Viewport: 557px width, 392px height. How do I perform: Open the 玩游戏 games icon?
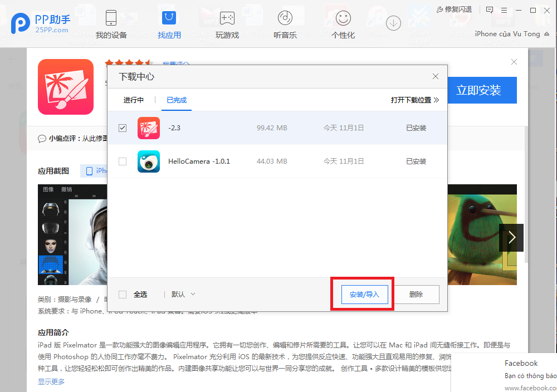click(x=227, y=18)
